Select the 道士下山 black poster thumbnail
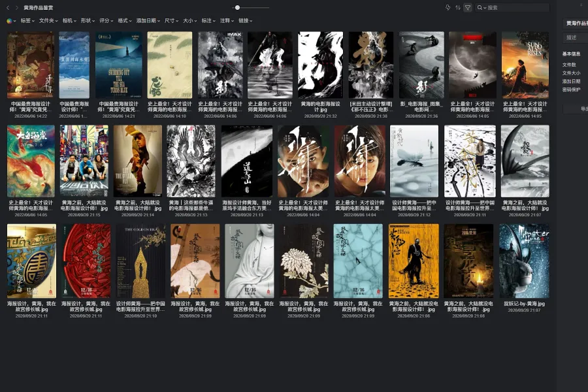Screen dimensions: 588x392 (247, 161)
